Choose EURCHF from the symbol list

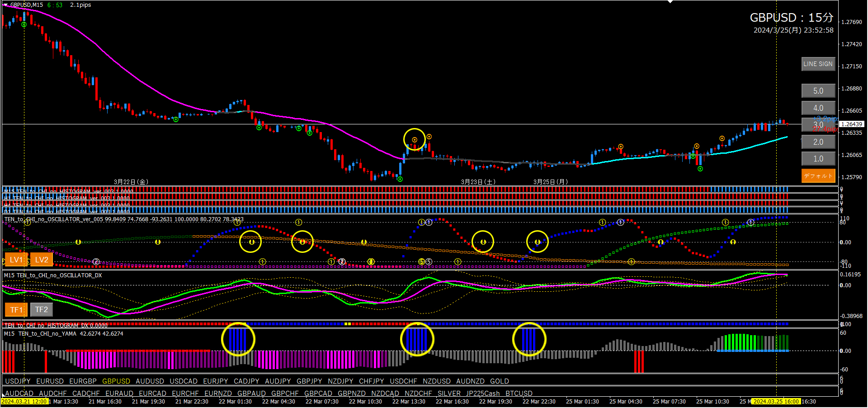pos(185,394)
